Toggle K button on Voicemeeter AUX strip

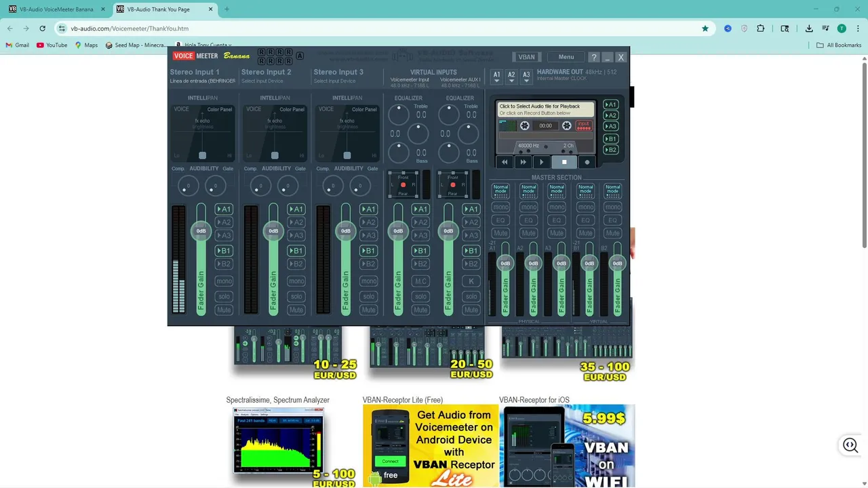click(x=471, y=281)
